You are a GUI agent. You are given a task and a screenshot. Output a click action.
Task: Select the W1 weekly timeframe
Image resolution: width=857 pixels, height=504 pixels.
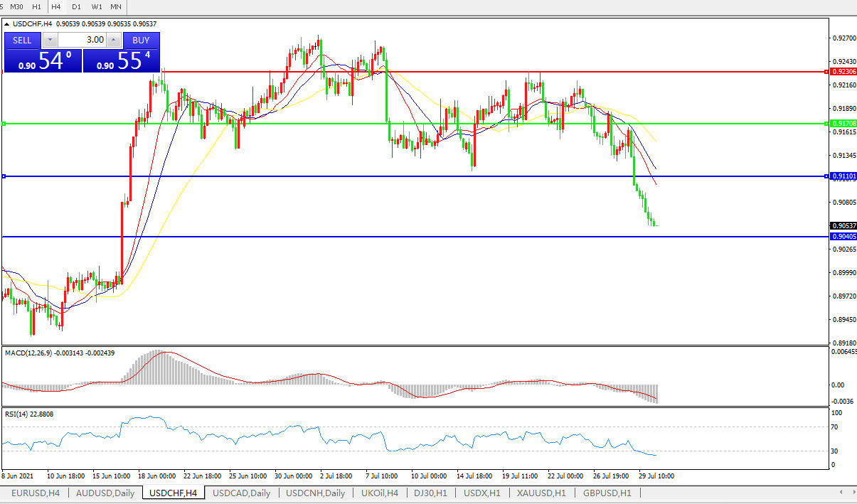[96, 6]
